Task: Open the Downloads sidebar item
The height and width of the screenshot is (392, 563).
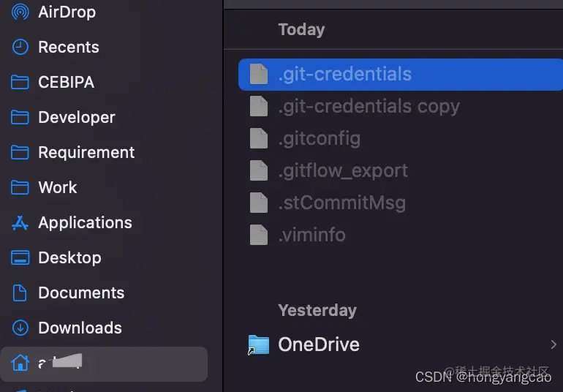Action: [x=79, y=328]
